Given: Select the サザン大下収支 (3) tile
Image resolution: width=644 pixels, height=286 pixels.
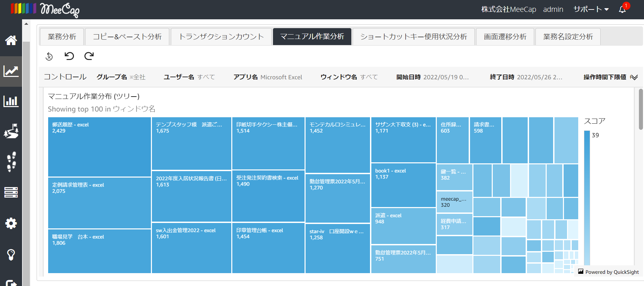Looking at the screenshot, I should coord(404,140).
